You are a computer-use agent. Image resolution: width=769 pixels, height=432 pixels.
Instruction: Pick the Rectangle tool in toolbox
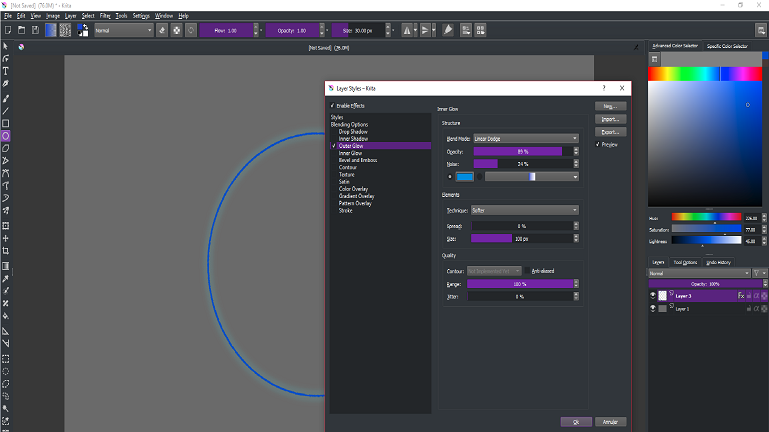[6, 123]
